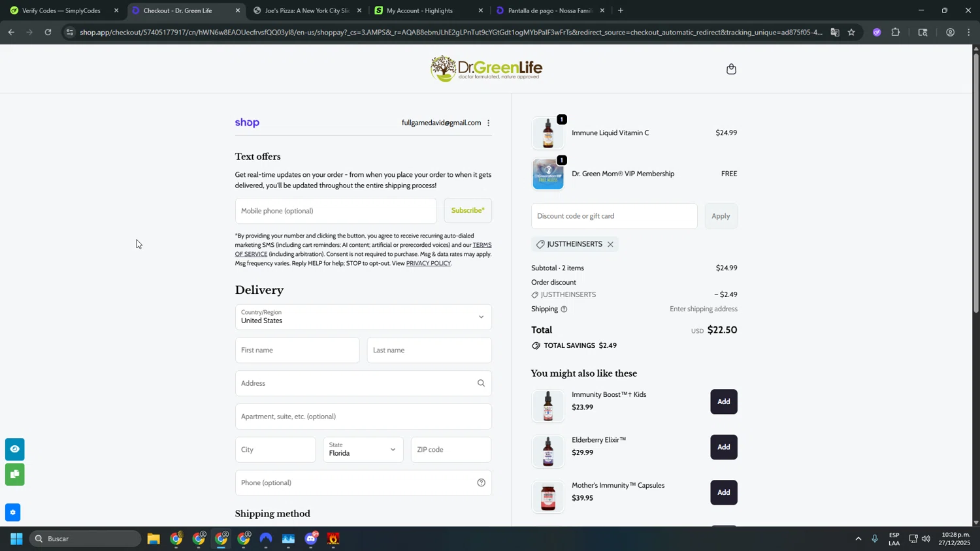
Task: Add Elderberry Elixir to order
Action: [x=724, y=447]
